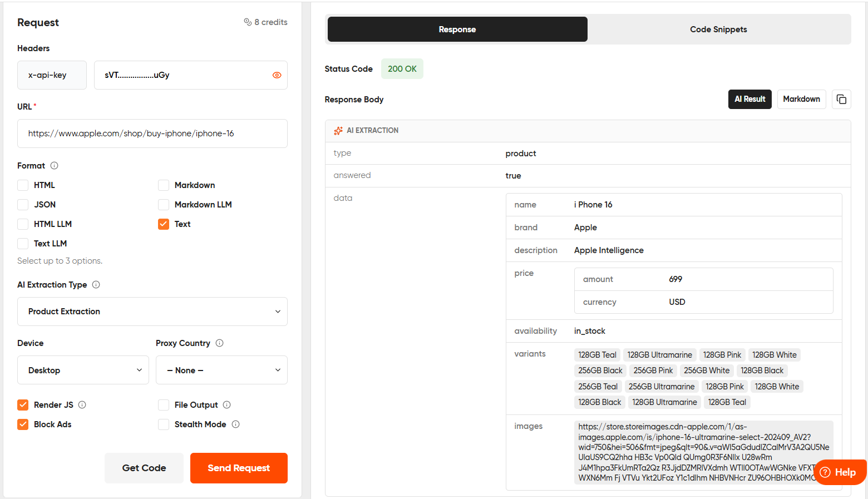This screenshot has height=499, width=868.
Task: Click the AI Extraction sparkle icon
Action: 338,131
